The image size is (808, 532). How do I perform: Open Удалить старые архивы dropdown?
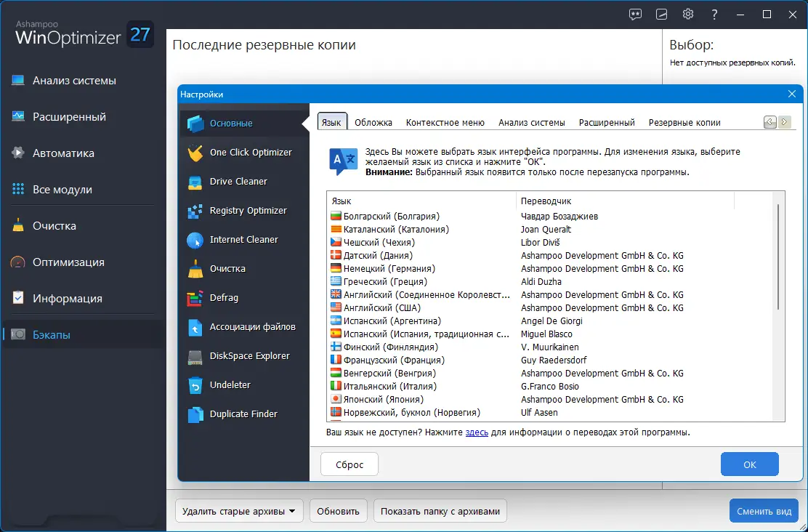(239, 512)
